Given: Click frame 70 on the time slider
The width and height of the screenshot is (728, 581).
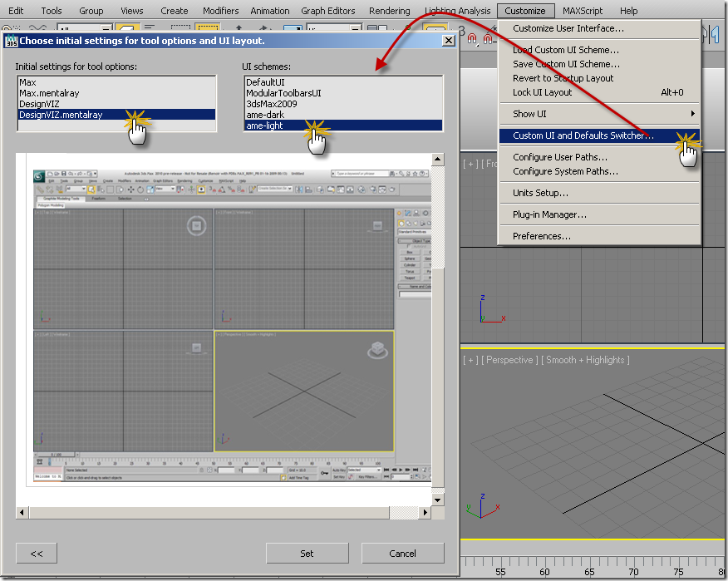Looking at the screenshot, I should [634, 572].
